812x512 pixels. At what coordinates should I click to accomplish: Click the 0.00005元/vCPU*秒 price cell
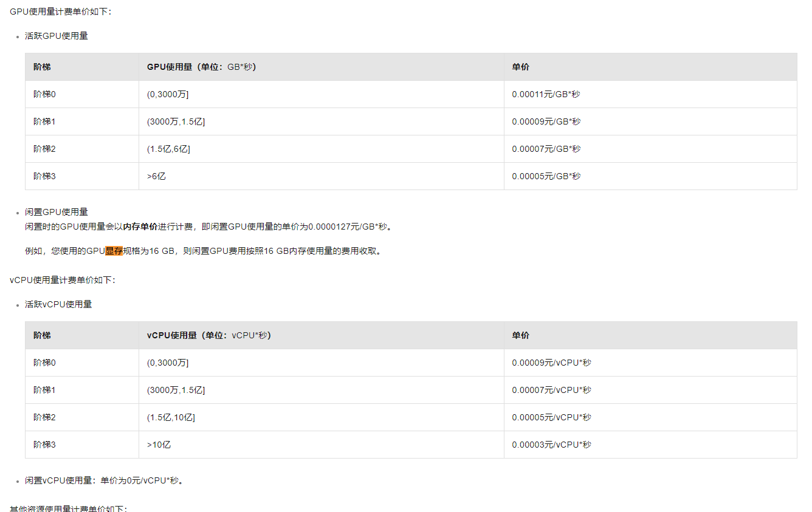[x=551, y=417]
